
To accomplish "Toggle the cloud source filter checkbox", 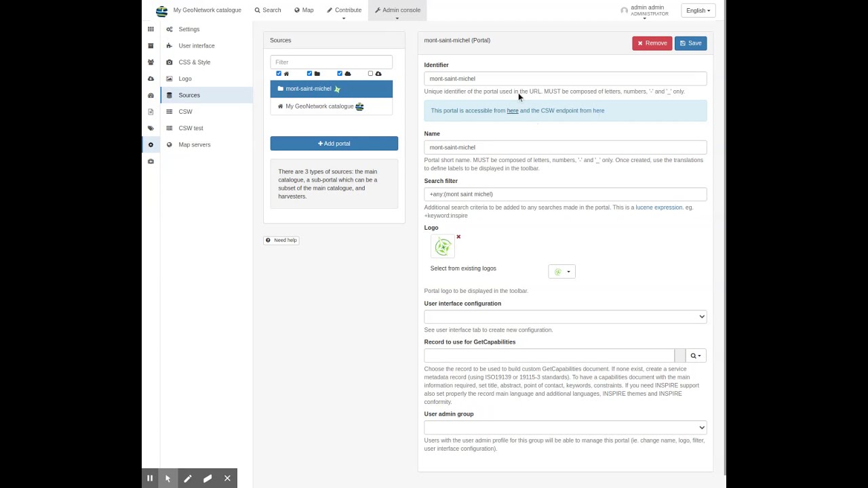I will tap(340, 73).
